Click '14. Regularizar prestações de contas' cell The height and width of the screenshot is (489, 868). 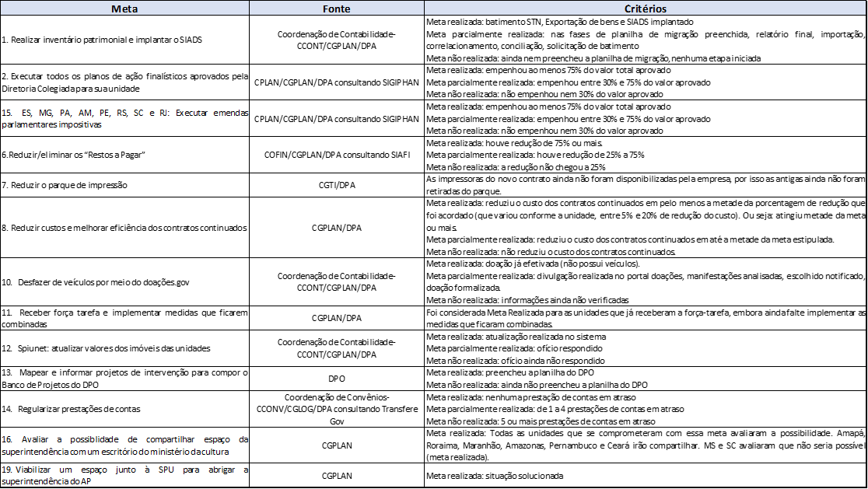pos(124,410)
